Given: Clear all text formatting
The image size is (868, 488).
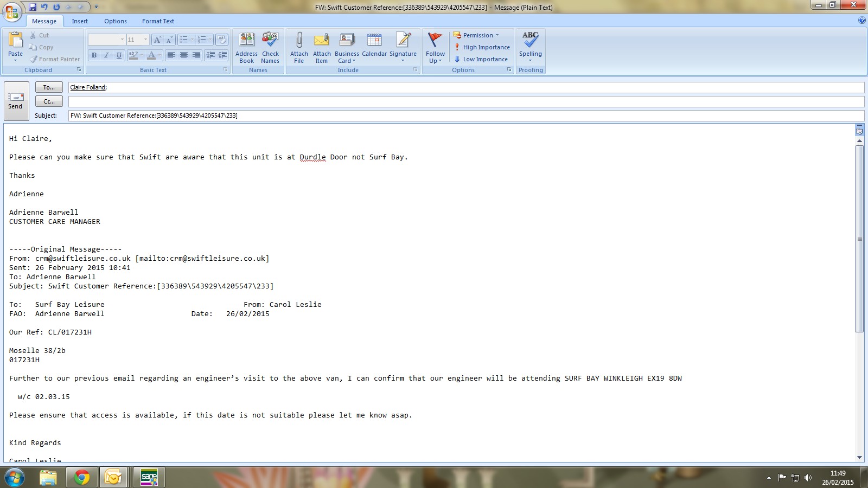Looking at the screenshot, I should [x=221, y=40].
